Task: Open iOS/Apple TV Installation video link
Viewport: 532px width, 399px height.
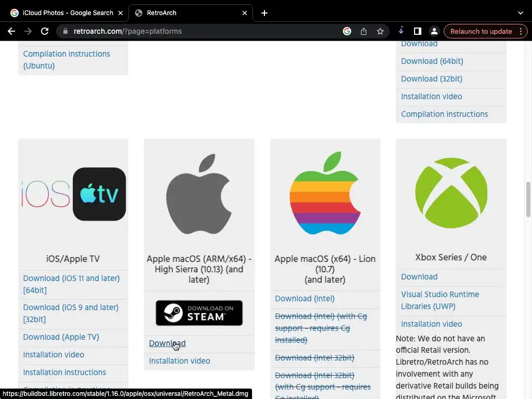Action: (54, 354)
